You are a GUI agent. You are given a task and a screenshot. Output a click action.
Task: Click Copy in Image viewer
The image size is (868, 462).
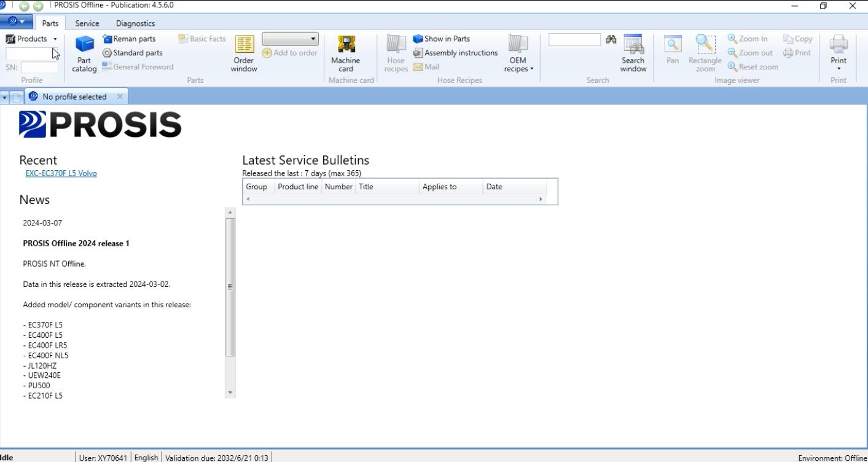coord(798,39)
